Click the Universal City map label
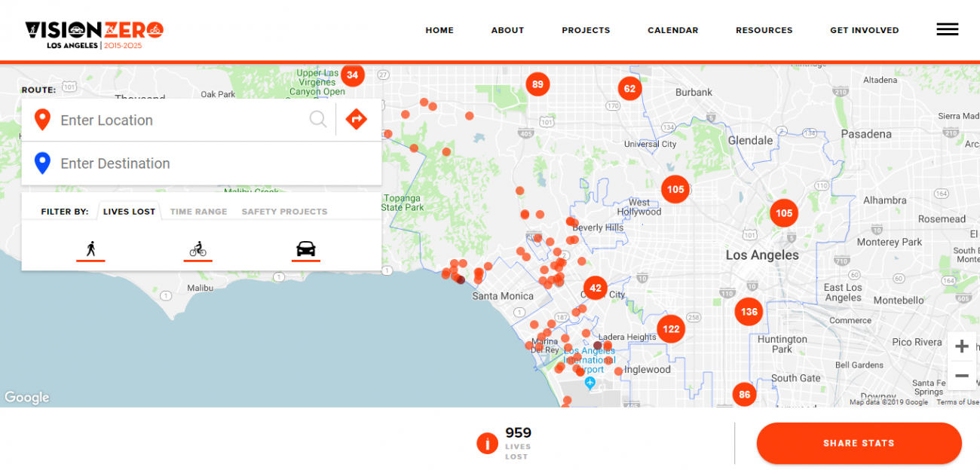The height and width of the screenshot is (470, 980). (651, 144)
